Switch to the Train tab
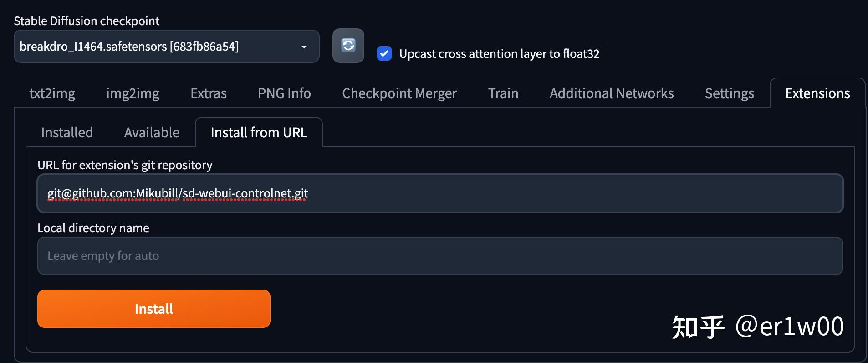 (x=503, y=93)
